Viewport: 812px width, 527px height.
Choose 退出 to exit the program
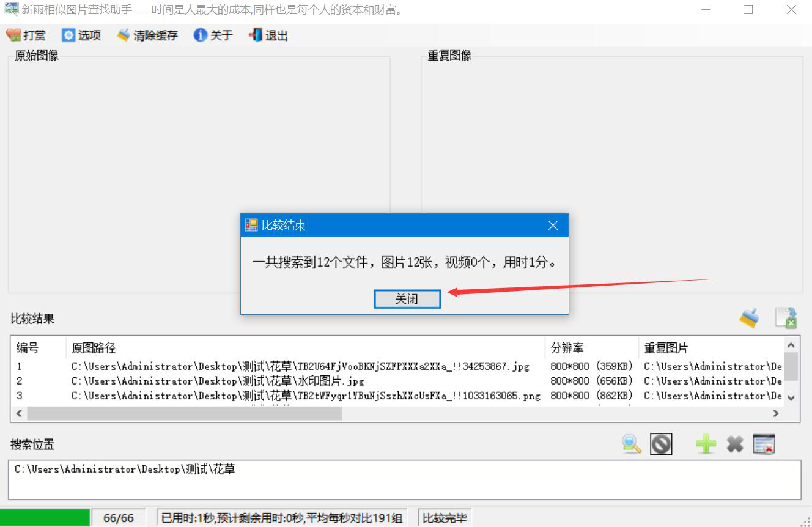click(x=268, y=35)
